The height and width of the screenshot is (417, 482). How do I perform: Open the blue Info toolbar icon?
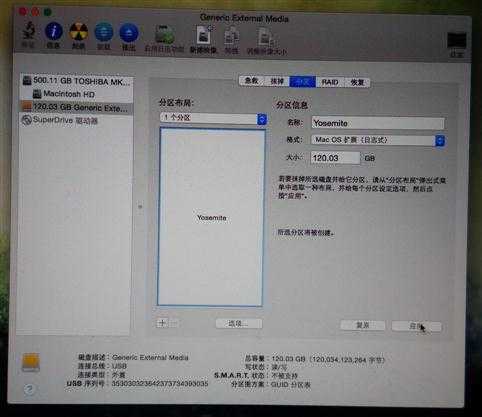point(54,31)
